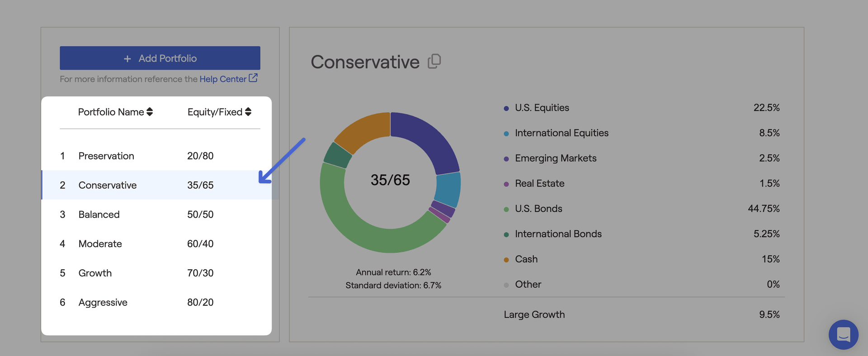Click the external link icon after Help Center
Viewport: 868px width, 356px height.
[x=253, y=78]
